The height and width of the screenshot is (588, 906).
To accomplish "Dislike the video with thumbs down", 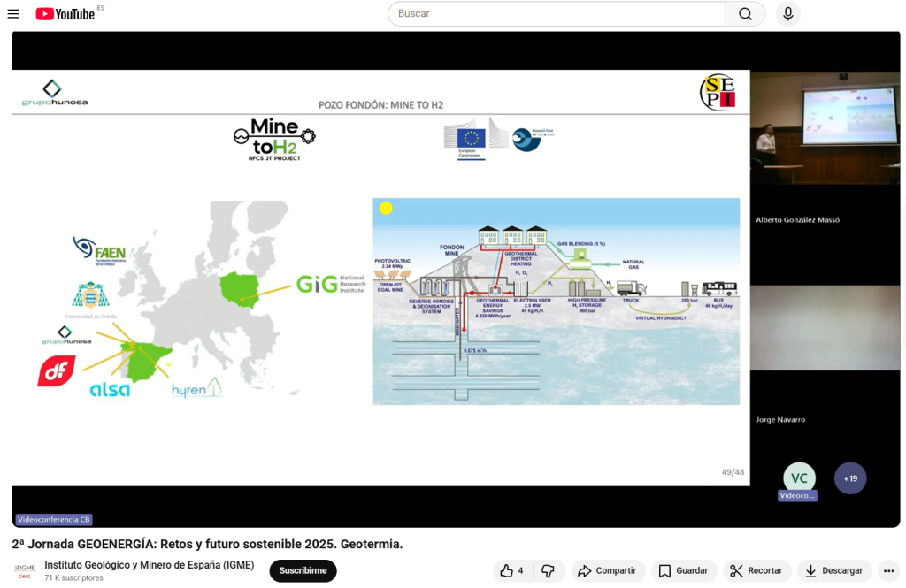I will (x=548, y=571).
